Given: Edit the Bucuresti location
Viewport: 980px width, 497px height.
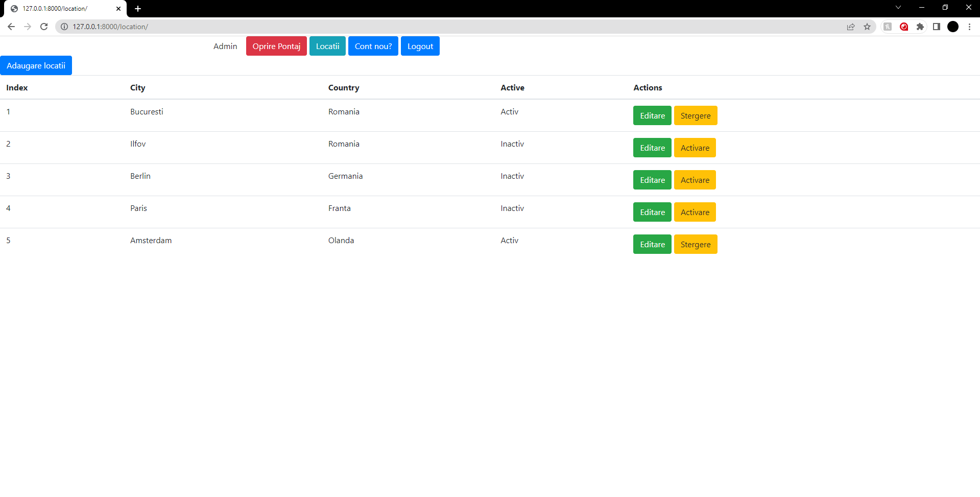Looking at the screenshot, I should coord(652,115).
